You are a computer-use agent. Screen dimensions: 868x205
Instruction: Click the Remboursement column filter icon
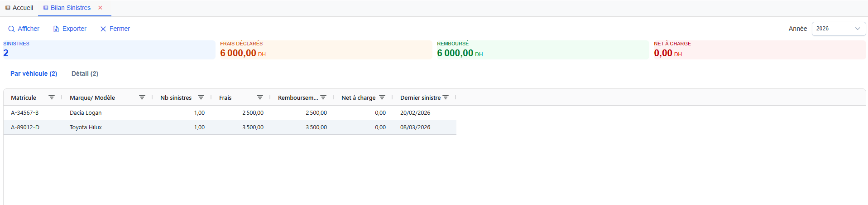coord(323,98)
